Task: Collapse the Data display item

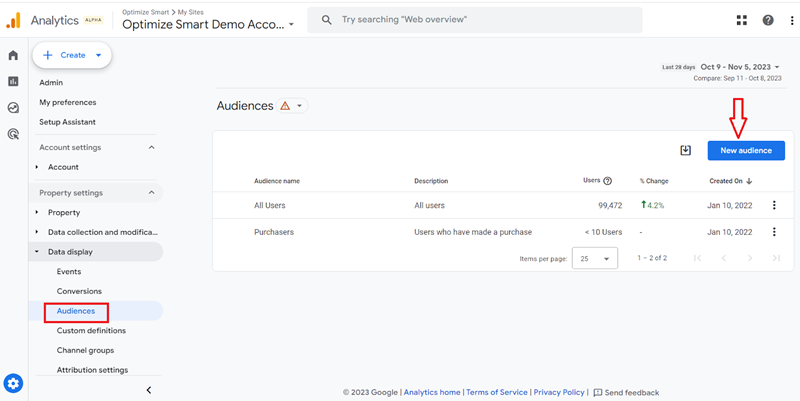Action: pos(37,252)
